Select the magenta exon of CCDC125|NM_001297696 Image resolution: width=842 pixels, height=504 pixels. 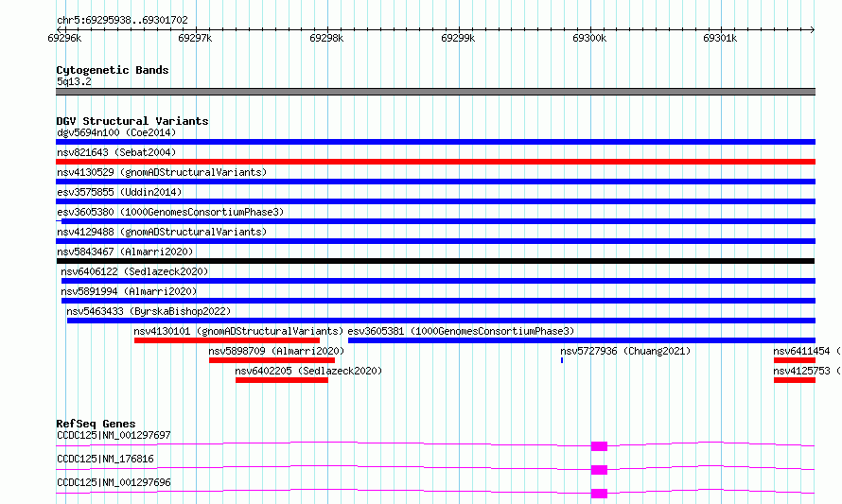pos(599,494)
